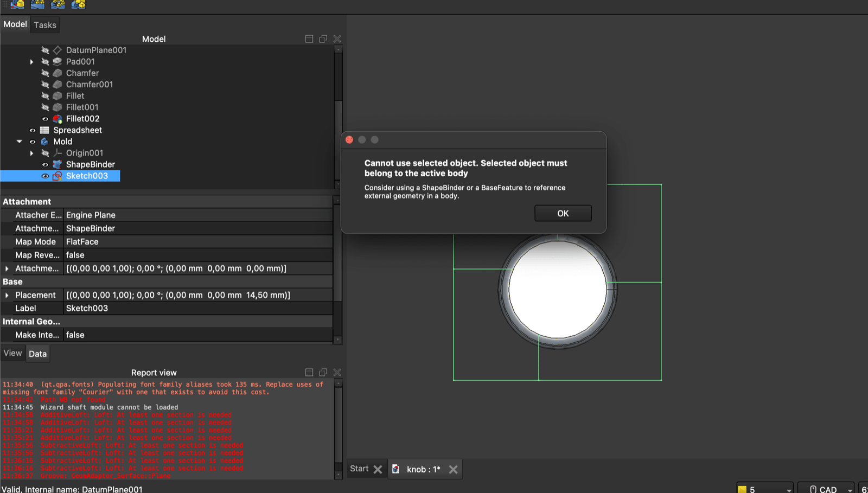The image size is (868, 493).
Task: Select the Fillet feature icon
Action: [58, 95]
